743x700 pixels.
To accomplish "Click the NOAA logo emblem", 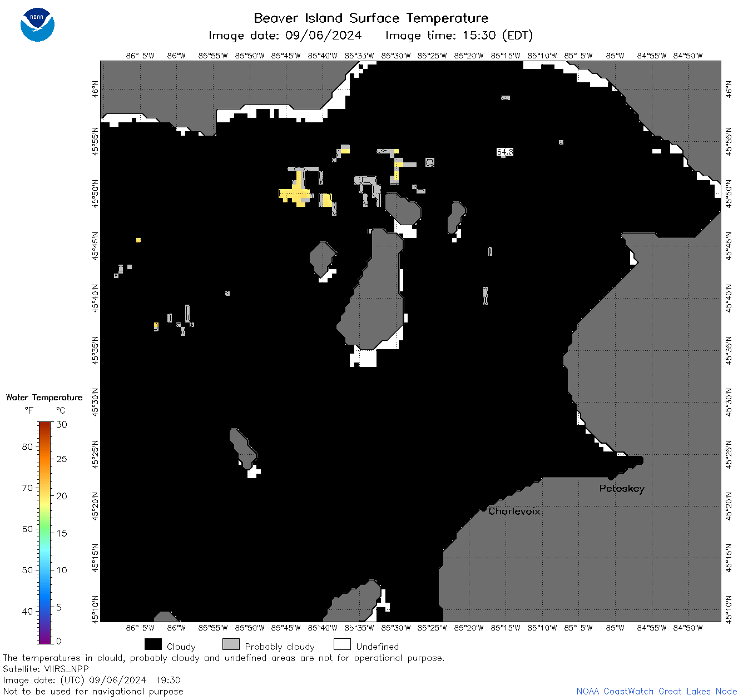I will coord(37,25).
